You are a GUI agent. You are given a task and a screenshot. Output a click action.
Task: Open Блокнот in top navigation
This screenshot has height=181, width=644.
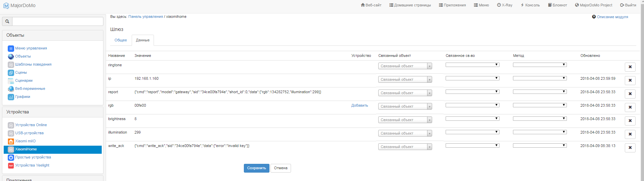pyautogui.click(x=557, y=5)
